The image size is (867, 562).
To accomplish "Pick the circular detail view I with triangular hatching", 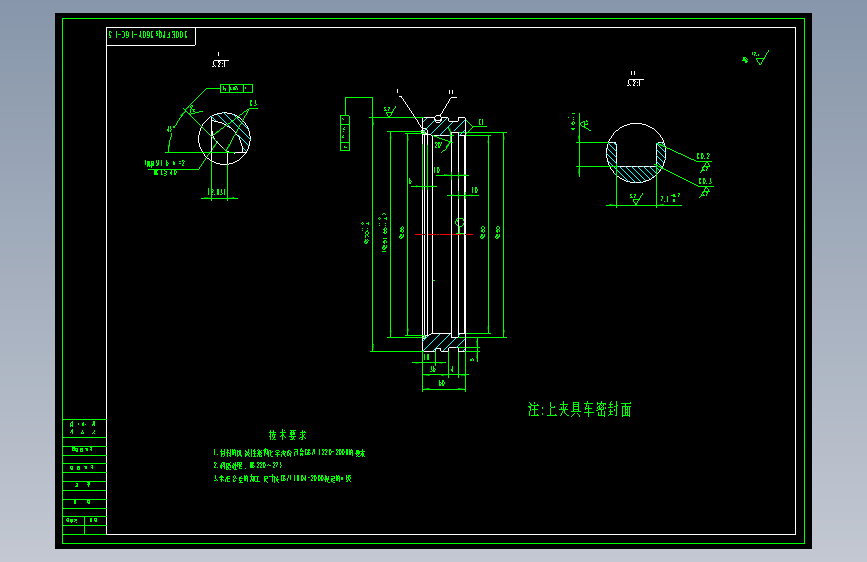I will tap(224, 139).
